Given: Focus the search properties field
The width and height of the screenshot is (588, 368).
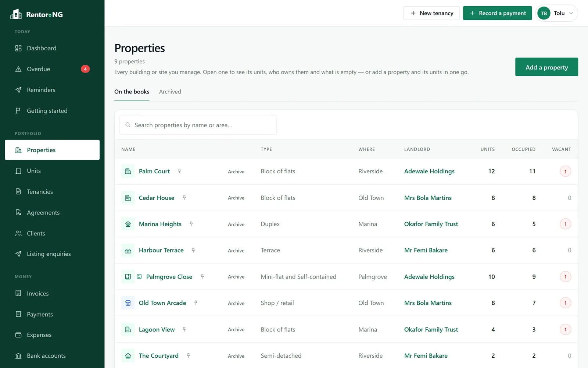Looking at the screenshot, I should point(198,125).
